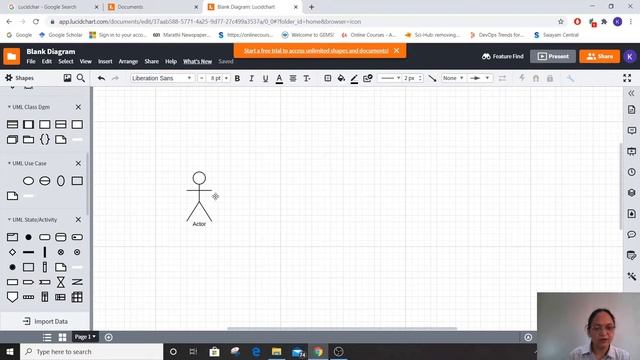Search shapes with magnifier icon
640x360 pixels.
[x=81, y=78]
